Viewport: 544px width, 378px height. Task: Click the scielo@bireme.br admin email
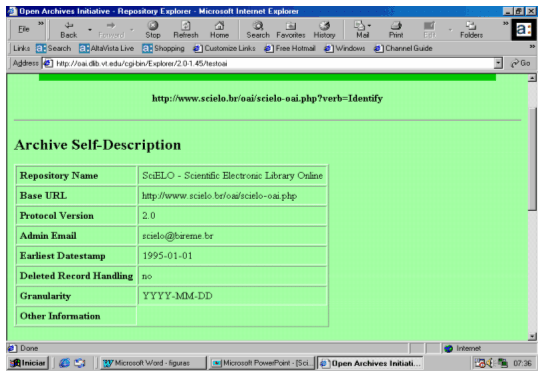coord(178,236)
